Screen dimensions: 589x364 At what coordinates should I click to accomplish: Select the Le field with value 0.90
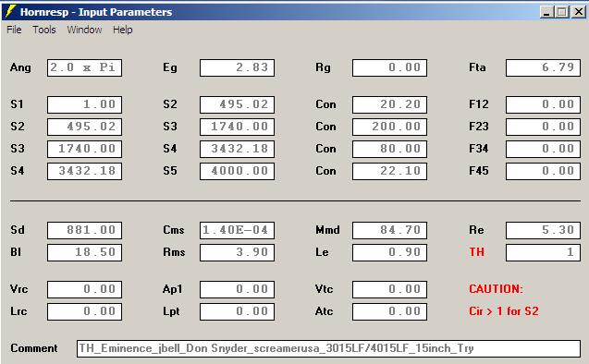click(x=389, y=252)
